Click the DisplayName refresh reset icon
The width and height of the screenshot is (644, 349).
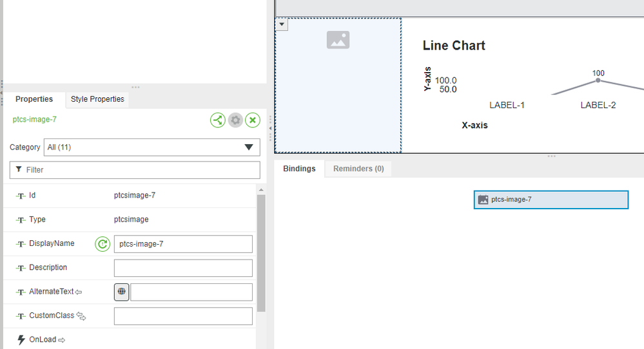click(x=102, y=244)
